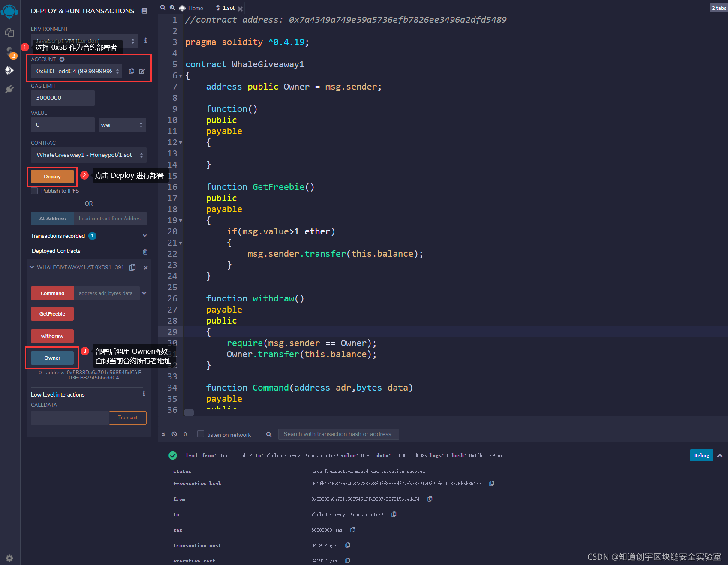Screen dimensions: 728x565
Task: Open the Account selection dropdown
Action: (76, 71)
